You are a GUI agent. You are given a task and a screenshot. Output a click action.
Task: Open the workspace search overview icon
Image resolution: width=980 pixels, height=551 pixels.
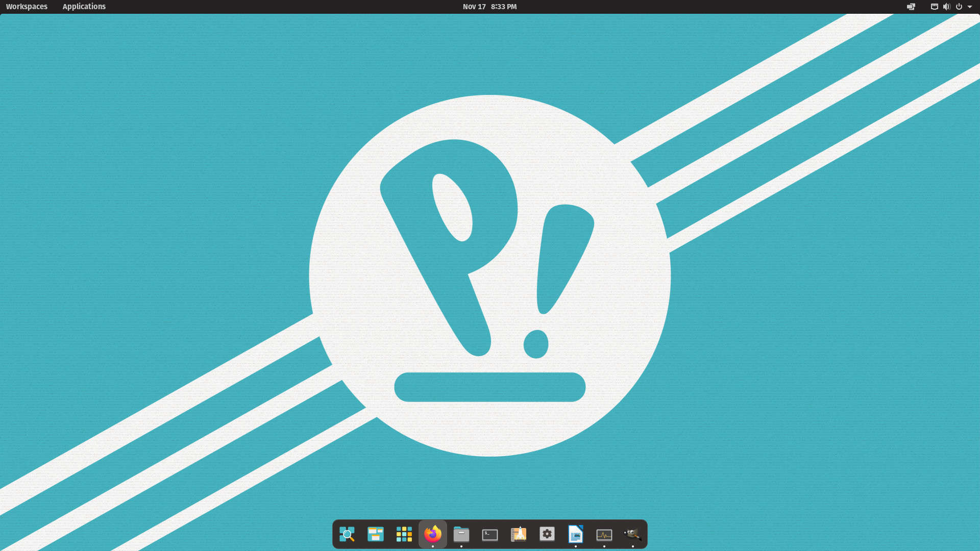pos(348,534)
